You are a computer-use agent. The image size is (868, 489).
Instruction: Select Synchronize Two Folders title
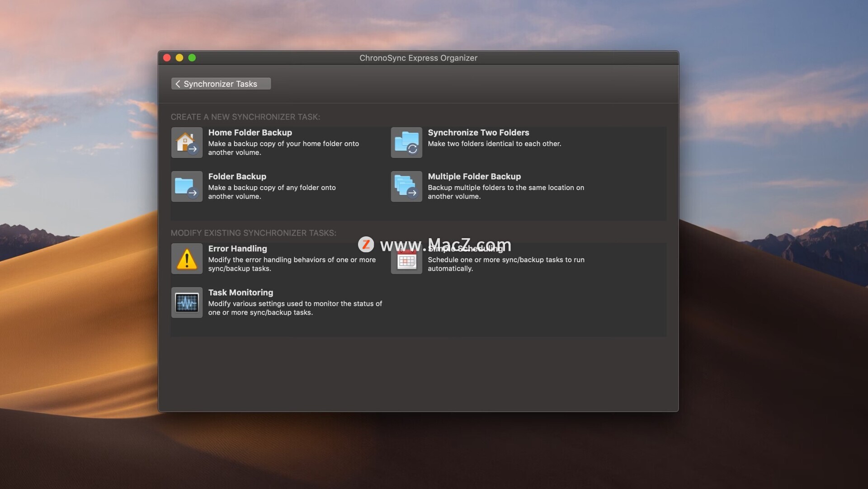pos(478,132)
